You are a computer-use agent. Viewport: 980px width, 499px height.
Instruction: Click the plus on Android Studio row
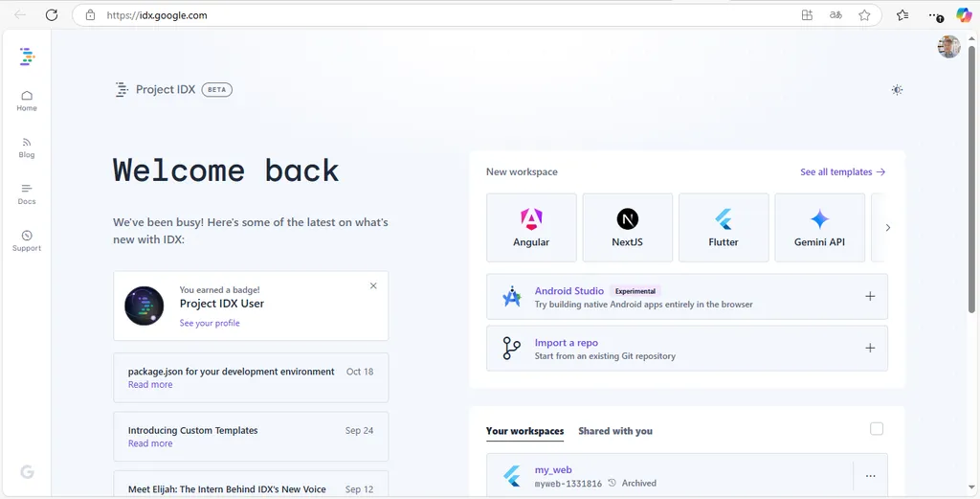coord(870,296)
